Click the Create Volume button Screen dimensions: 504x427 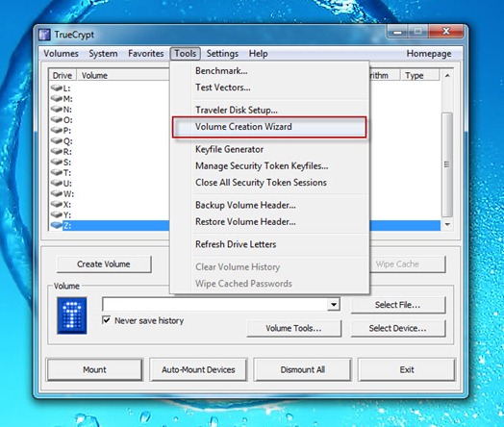104,264
